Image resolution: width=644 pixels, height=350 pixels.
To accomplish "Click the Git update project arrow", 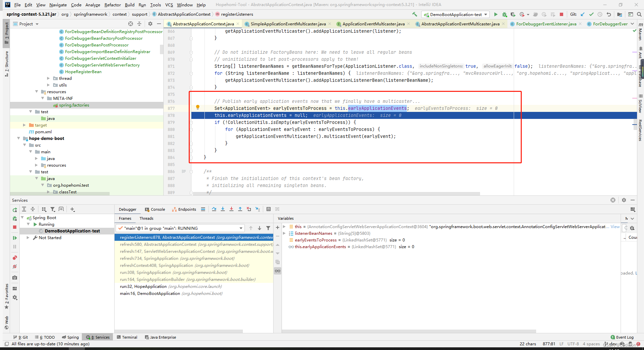I will 583,14.
